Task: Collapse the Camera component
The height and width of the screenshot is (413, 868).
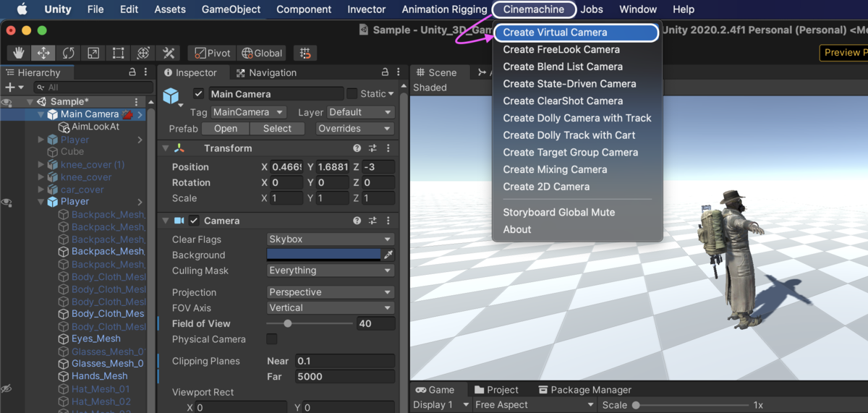Action: click(x=166, y=221)
